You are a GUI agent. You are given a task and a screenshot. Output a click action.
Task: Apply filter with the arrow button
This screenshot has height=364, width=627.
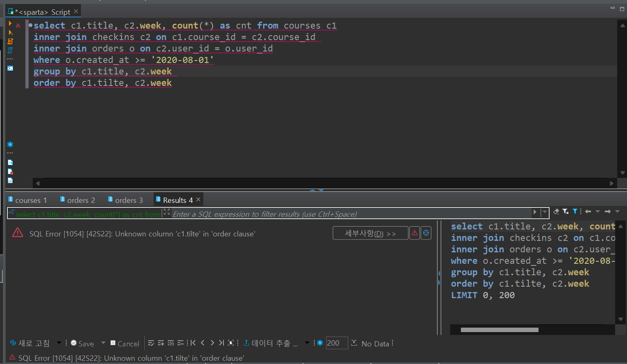535,212
